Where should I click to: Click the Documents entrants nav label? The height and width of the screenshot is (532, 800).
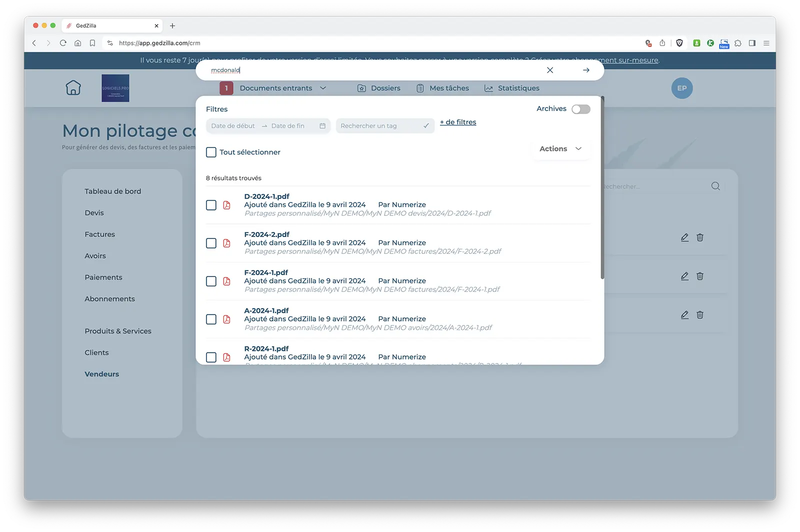pyautogui.click(x=276, y=88)
